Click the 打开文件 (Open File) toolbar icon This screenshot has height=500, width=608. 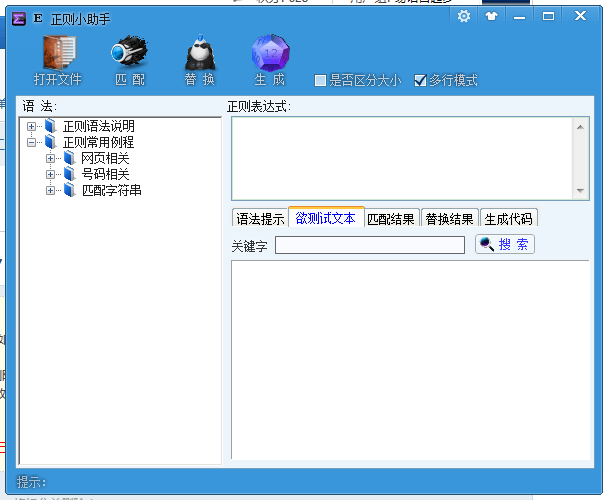59,52
